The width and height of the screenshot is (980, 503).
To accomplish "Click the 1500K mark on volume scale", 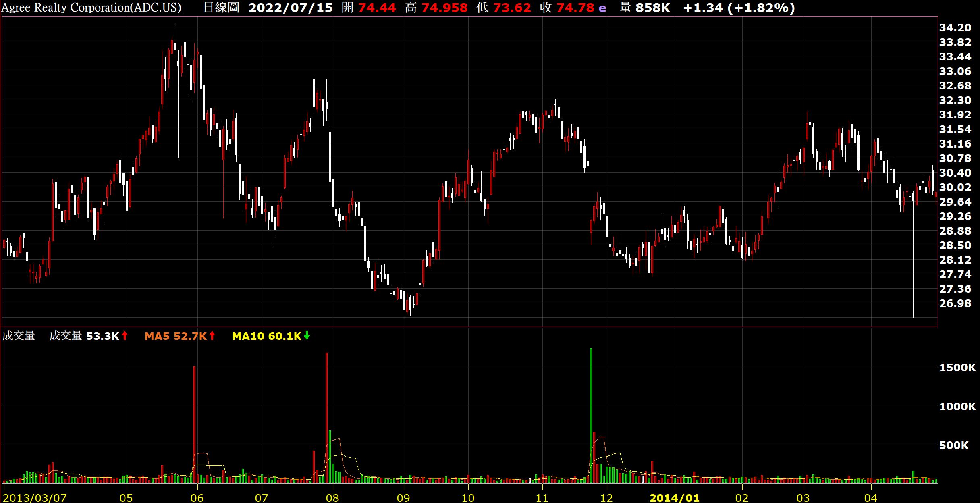I will (x=957, y=367).
